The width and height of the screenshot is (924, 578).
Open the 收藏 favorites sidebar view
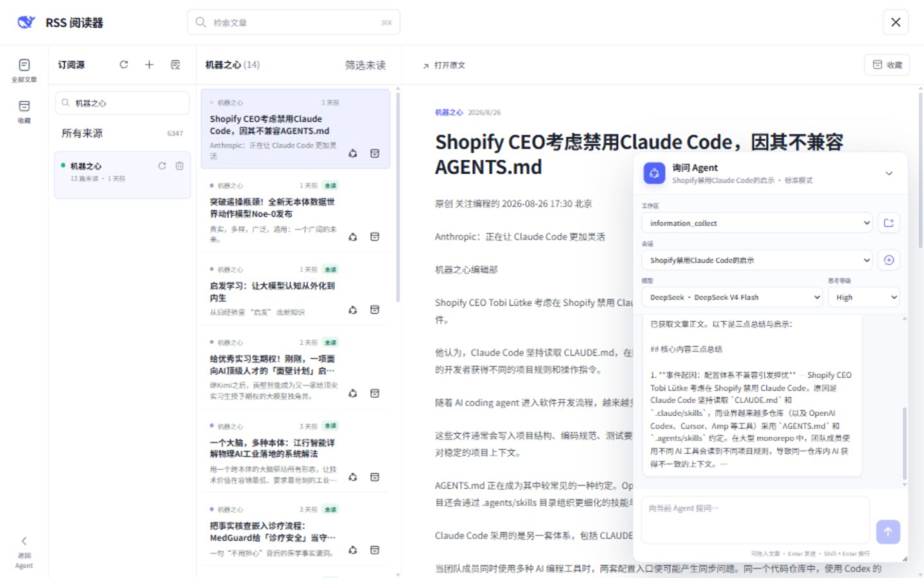[x=24, y=111]
